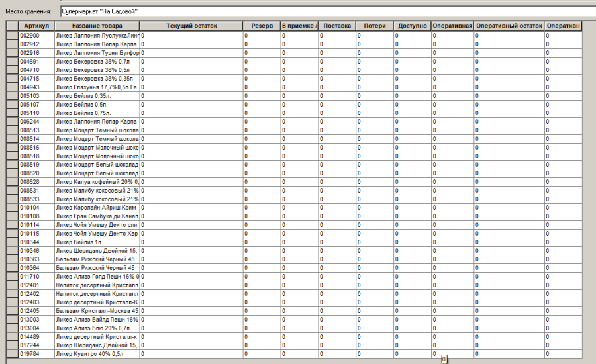The height and width of the screenshot is (364, 596).
Task: Click article number 008513
Action: 36,130
